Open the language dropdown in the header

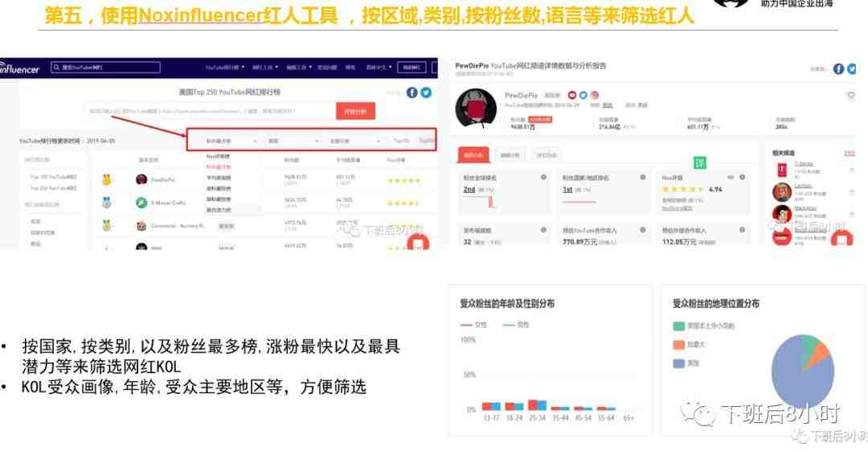click(x=379, y=68)
